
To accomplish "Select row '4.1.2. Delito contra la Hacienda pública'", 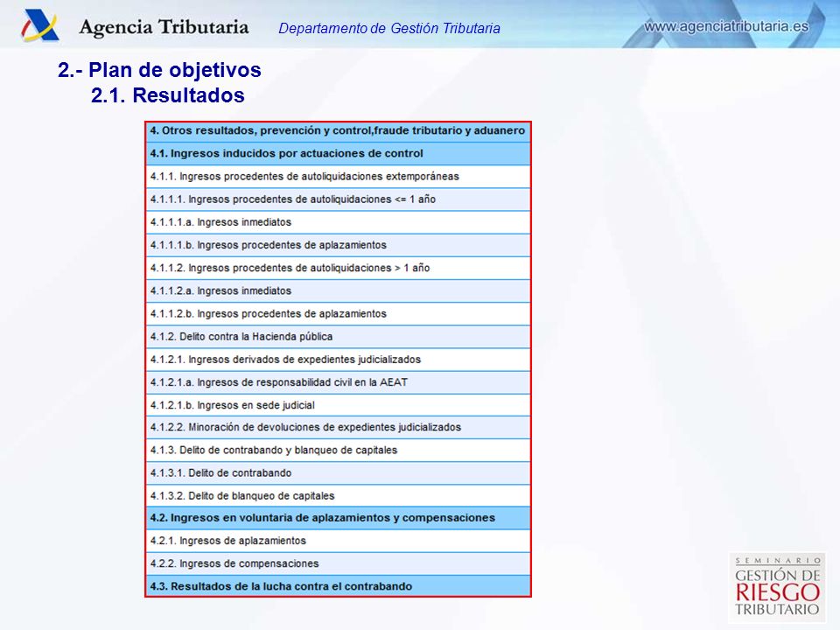I will 338,336.
